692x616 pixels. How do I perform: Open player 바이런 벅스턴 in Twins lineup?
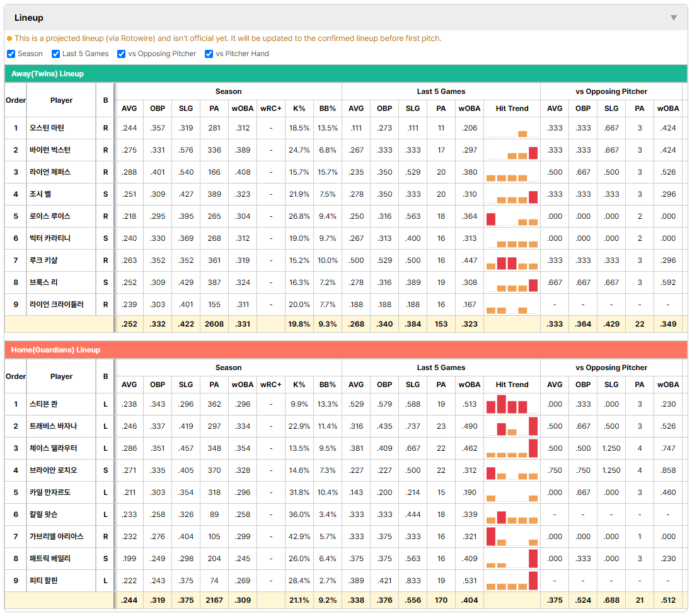pos(50,150)
